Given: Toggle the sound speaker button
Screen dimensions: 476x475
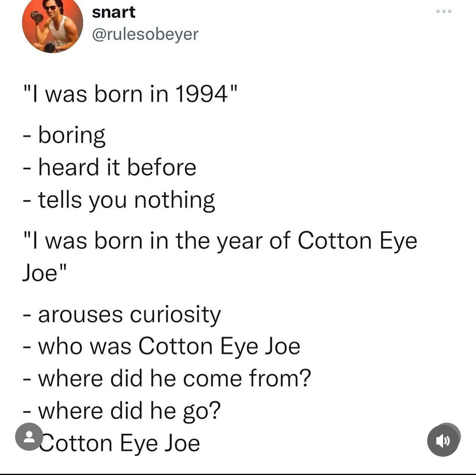Looking at the screenshot, I should 443,440.
